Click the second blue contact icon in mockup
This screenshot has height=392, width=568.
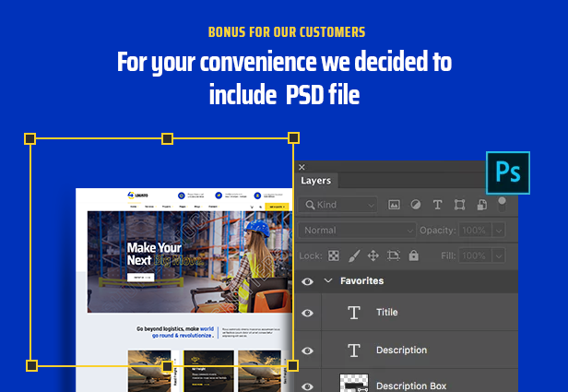[219, 196]
